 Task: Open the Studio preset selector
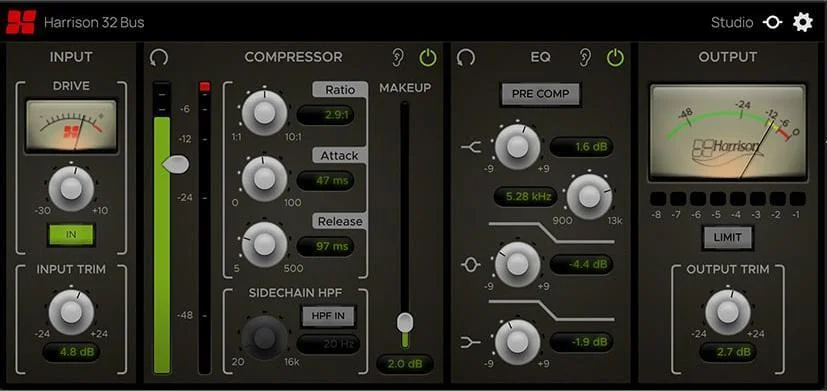[732, 23]
